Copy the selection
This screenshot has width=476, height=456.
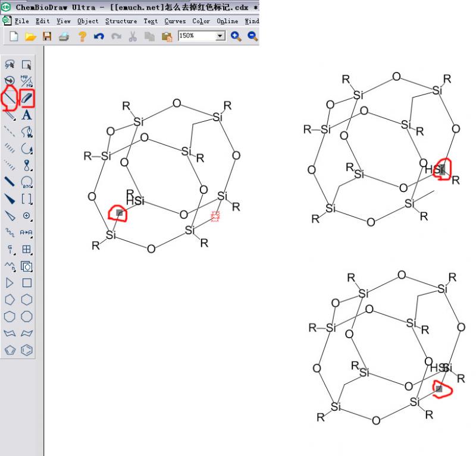pos(149,37)
